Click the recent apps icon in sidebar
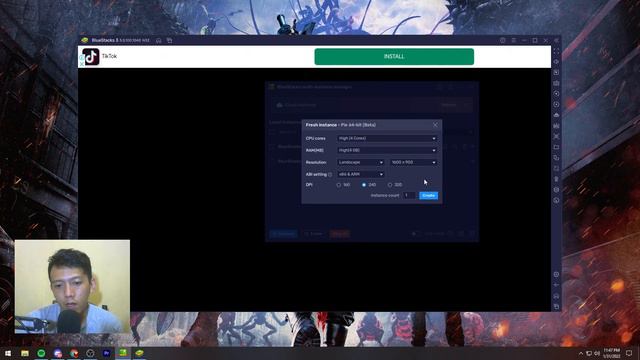 (x=556, y=307)
